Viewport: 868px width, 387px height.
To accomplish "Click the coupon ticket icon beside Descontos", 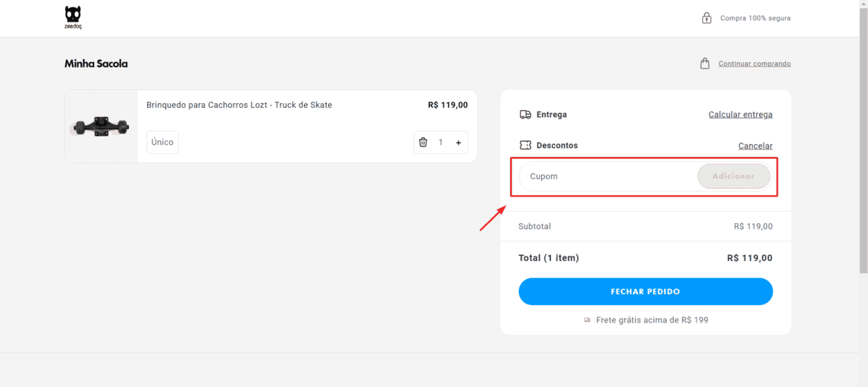I will (x=525, y=145).
